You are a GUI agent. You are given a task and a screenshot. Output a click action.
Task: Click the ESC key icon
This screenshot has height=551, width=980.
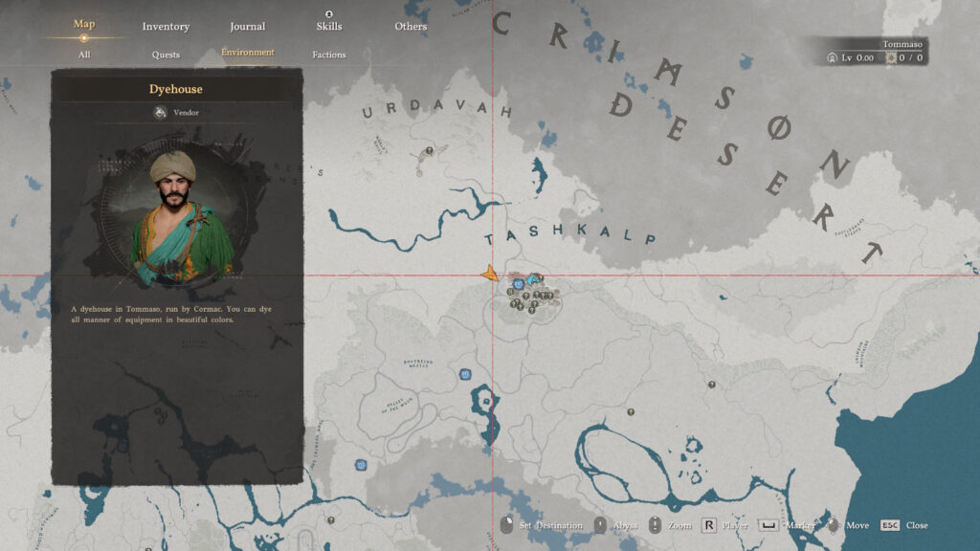(x=889, y=525)
